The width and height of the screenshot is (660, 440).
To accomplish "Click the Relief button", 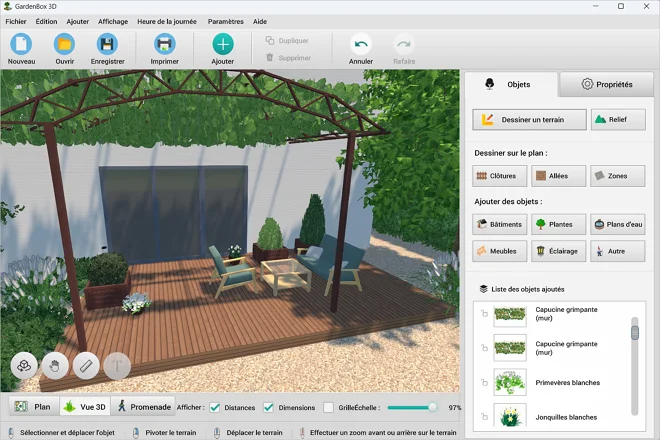I will click(618, 120).
